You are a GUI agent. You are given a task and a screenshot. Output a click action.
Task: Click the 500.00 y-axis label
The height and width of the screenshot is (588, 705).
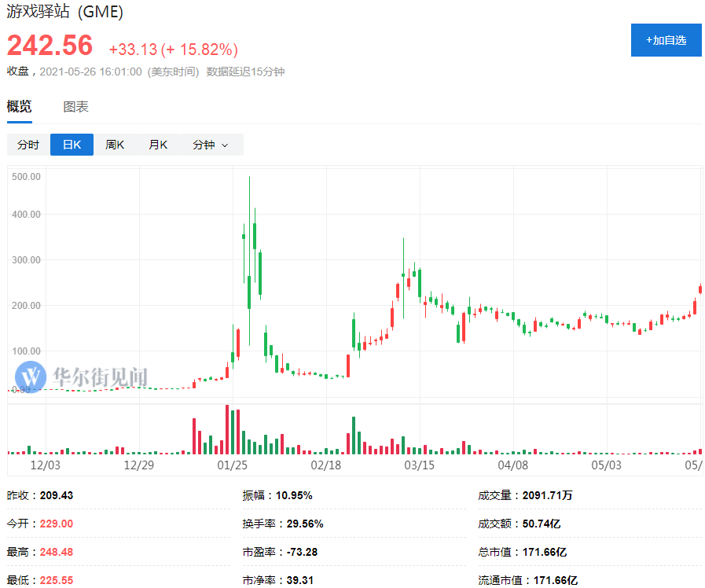pyautogui.click(x=26, y=177)
